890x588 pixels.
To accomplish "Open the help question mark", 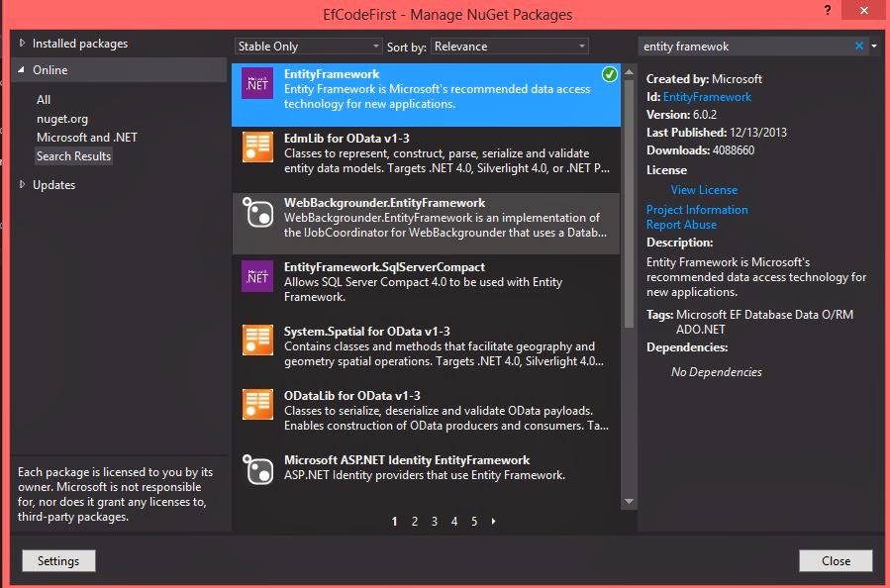I will (x=828, y=10).
